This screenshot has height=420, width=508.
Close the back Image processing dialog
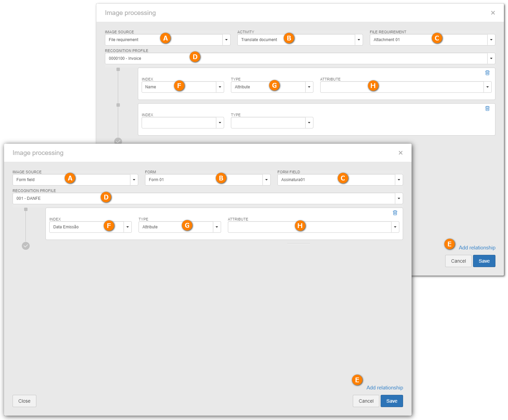coord(493,13)
